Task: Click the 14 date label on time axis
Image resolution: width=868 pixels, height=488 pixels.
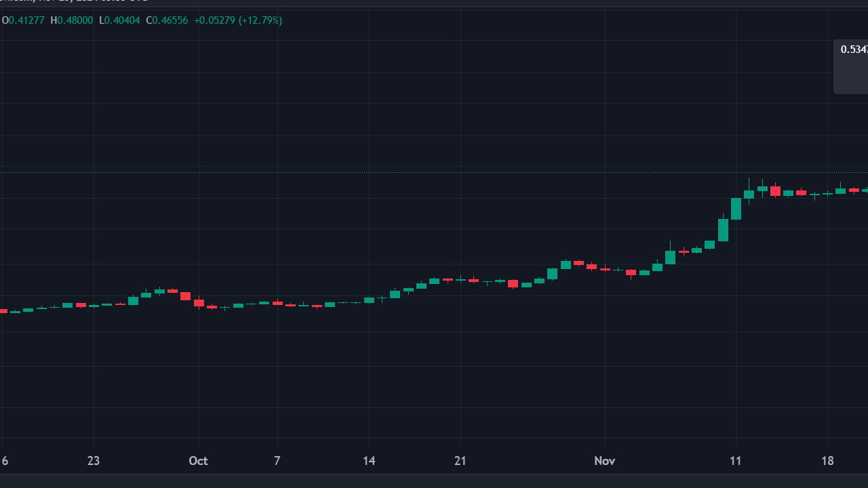Action: coord(369,461)
